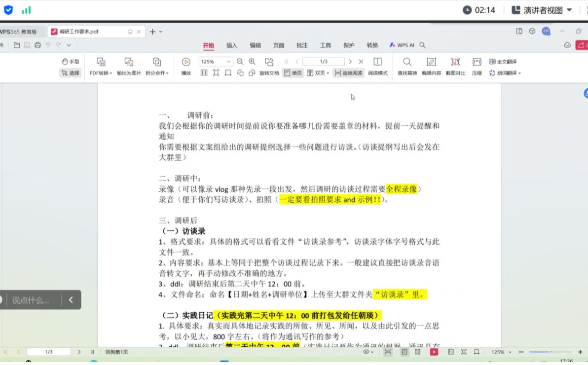This screenshot has width=588, height=365.
Task: Switch to 手型 hand tool mode
Action: 71,62
